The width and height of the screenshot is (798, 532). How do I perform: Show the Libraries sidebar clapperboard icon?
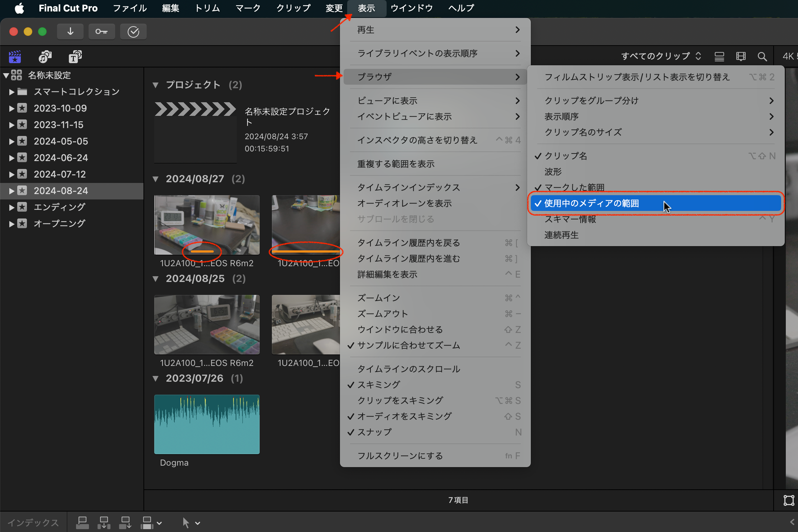(x=15, y=57)
